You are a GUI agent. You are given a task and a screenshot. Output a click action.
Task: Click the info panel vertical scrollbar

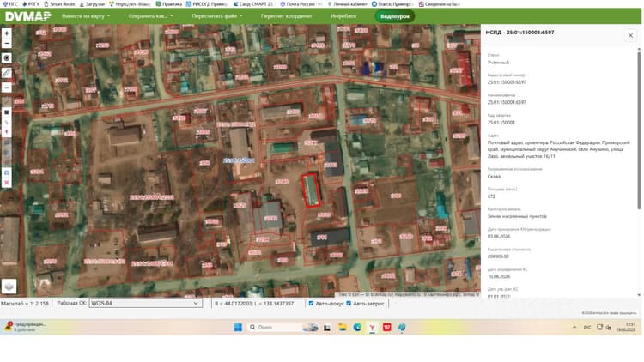[639, 130]
